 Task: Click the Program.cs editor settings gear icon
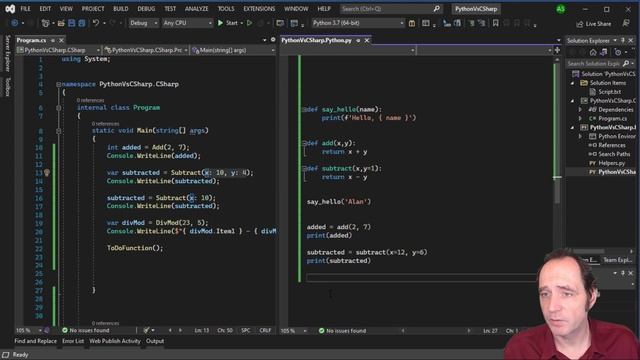tap(273, 40)
